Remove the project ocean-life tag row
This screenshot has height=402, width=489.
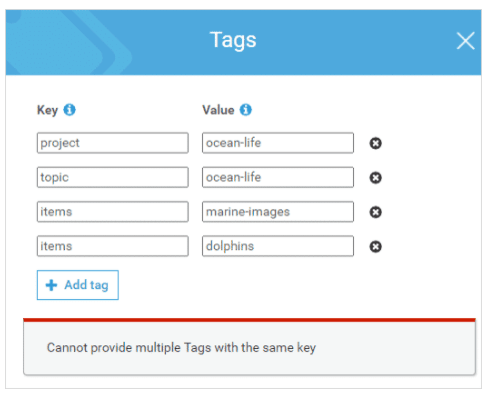(375, 143)
